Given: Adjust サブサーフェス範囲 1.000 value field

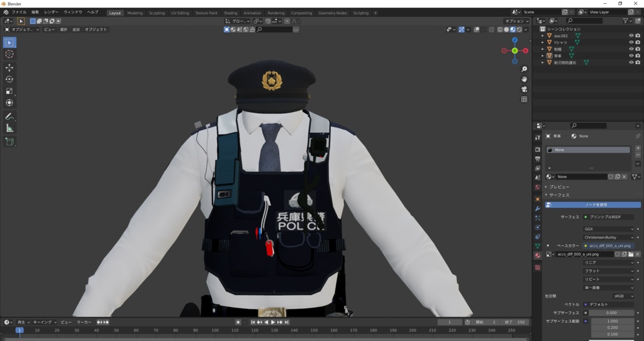Looking at the screenshot, I should 613,321.
